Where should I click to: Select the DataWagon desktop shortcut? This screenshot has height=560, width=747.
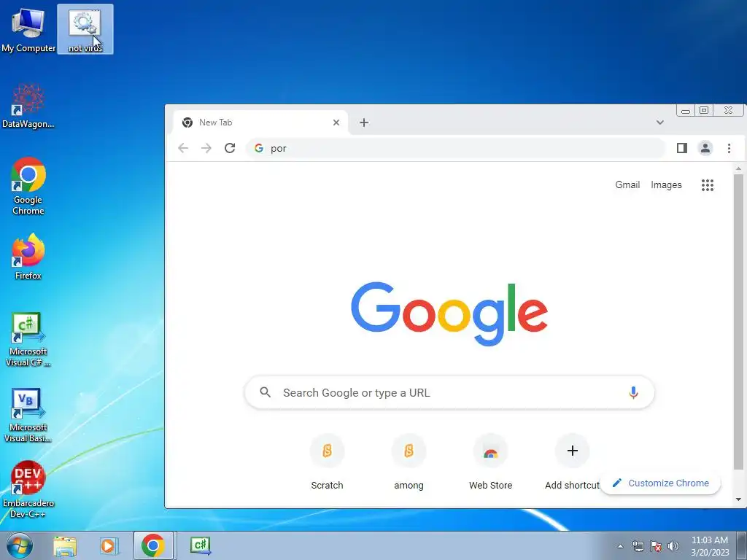tap(28, 106)
